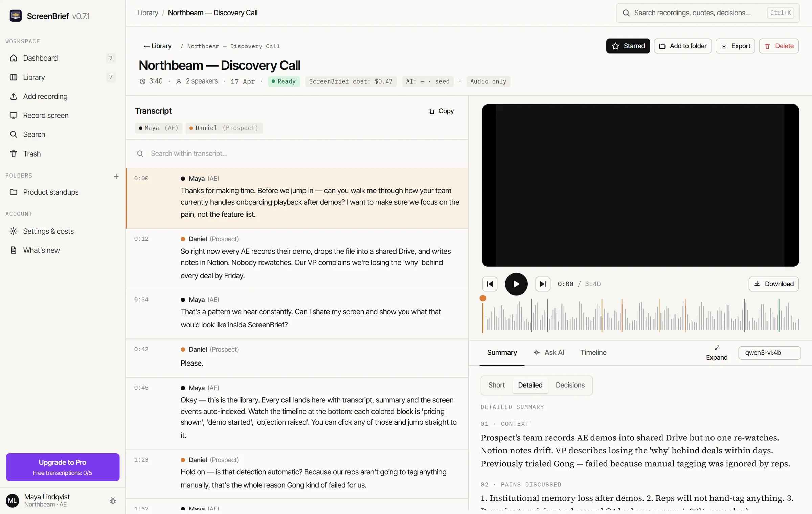Viewport: 812px width, 514px height.
Task: Start Record screen from sidebar
Action: point(63,115)
